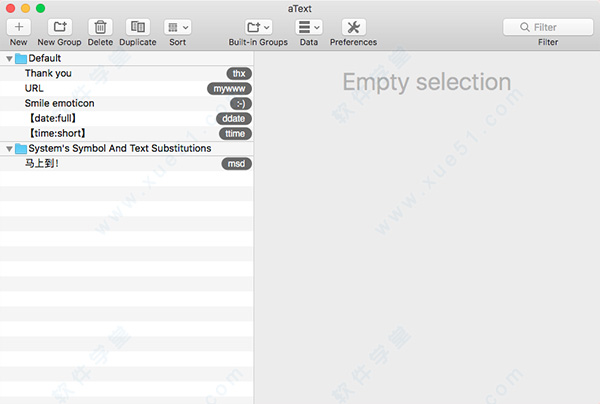Create a New Group with folder icon
This screenshot has height=404, width=600.
[x=60, y=27]
